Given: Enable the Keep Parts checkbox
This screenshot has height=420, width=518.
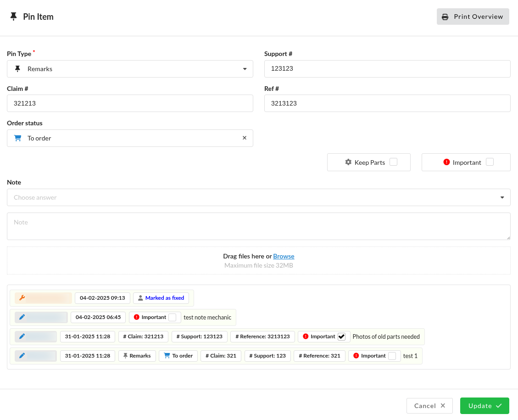Looking at the screenshot, I should click(x=393, y=162).
